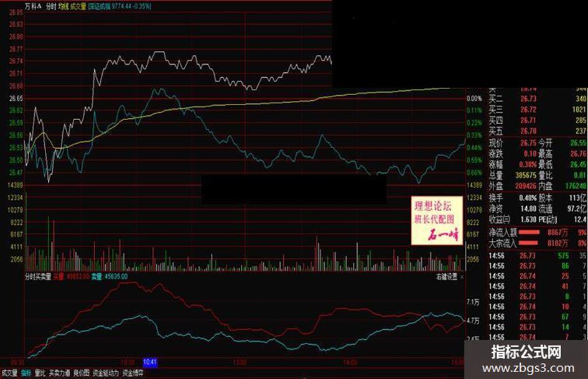Click the highlighted 10:41 time marker
588x379 pixels.
point(149,362)
